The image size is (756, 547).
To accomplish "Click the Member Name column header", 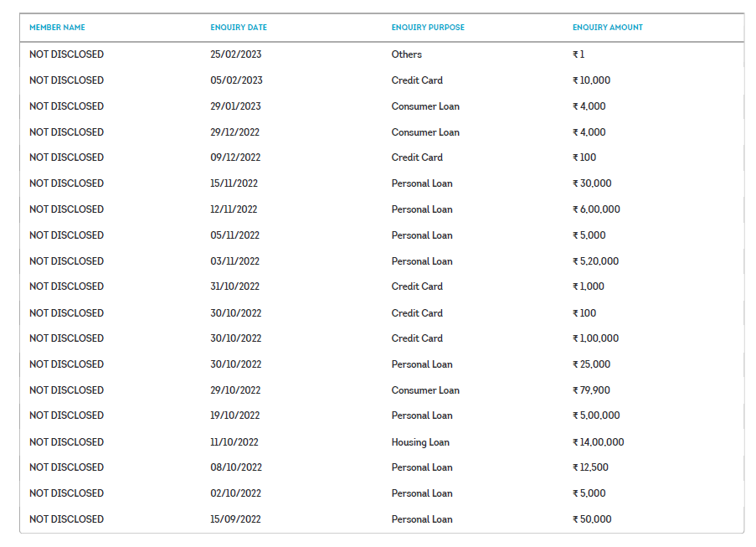I will [x=57, y=28].
